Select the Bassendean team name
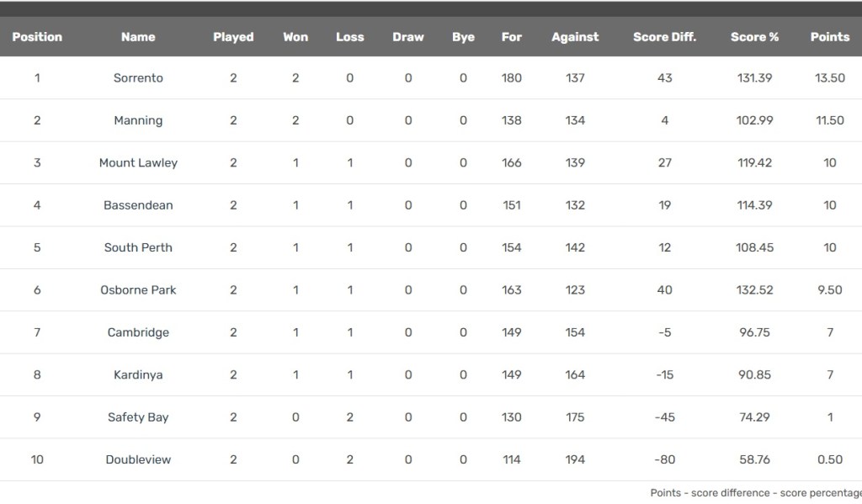The image size is (862, 504). [x=138, y=205]
